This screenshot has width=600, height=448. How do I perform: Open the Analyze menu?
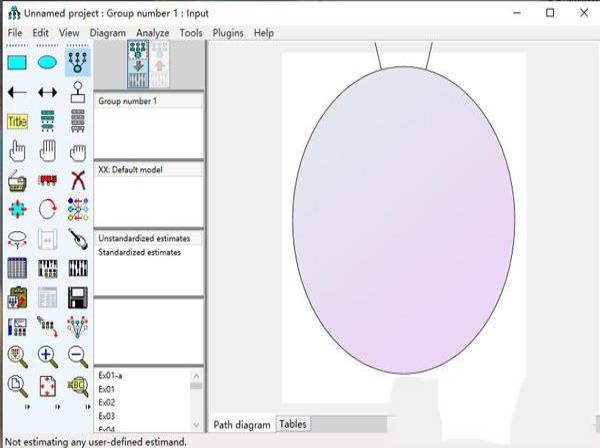pos(152,33)
